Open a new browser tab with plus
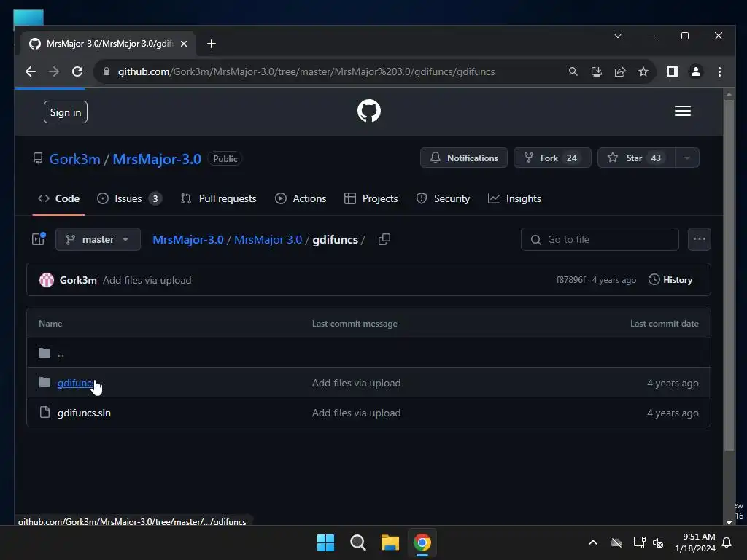The height and width of the screenshot is (560, 747). click(x=212, y=44)
